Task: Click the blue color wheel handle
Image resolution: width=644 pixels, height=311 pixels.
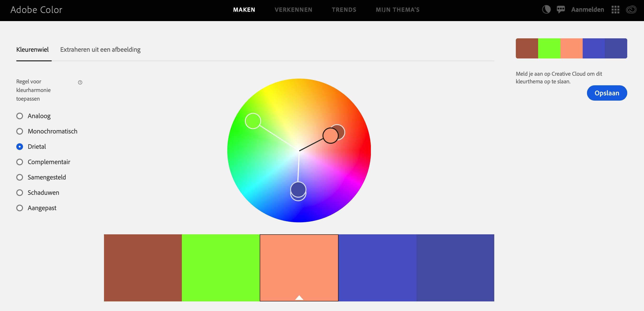Action: [298, 190]
